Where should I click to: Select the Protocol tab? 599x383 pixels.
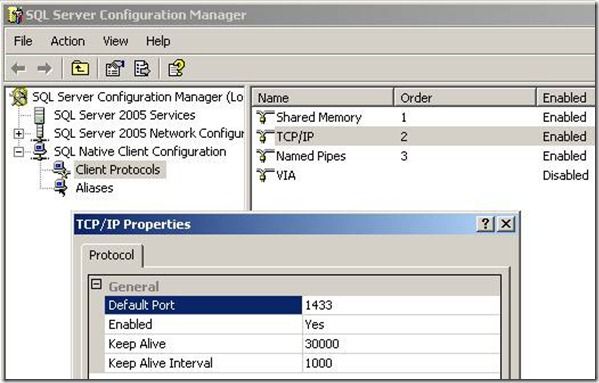click(x=112, y=255)
